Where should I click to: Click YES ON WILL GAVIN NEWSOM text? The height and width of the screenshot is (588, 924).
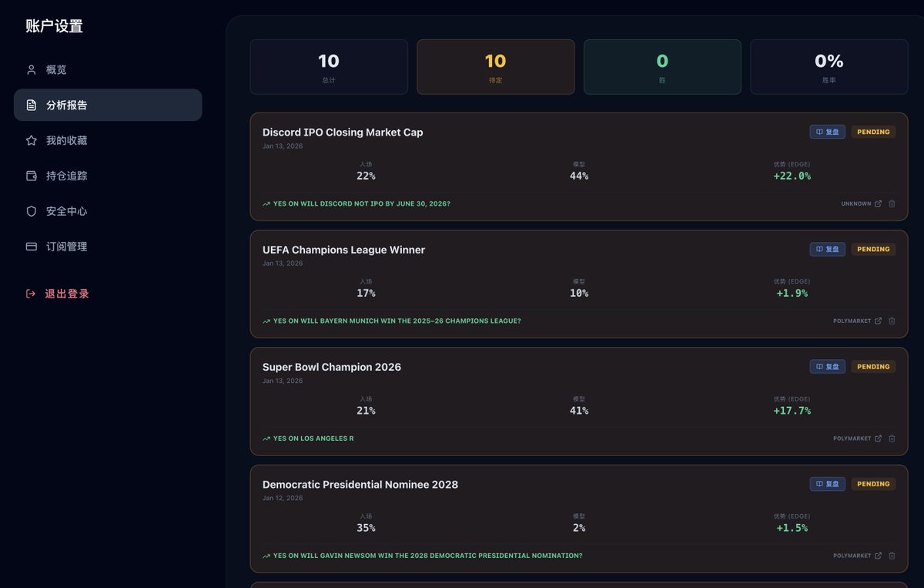(x=428, y=556)
